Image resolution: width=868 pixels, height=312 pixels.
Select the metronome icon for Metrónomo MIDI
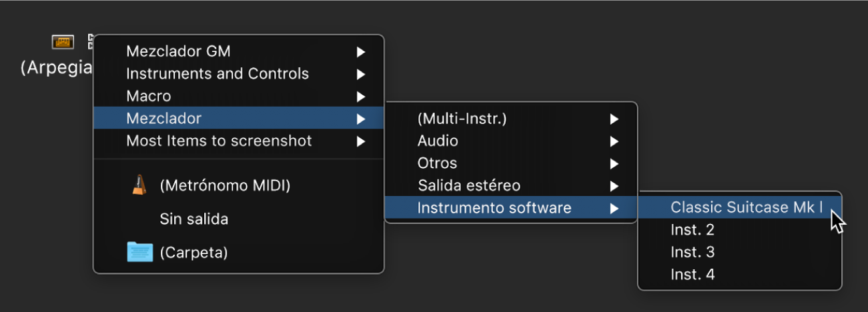[139, 185]
